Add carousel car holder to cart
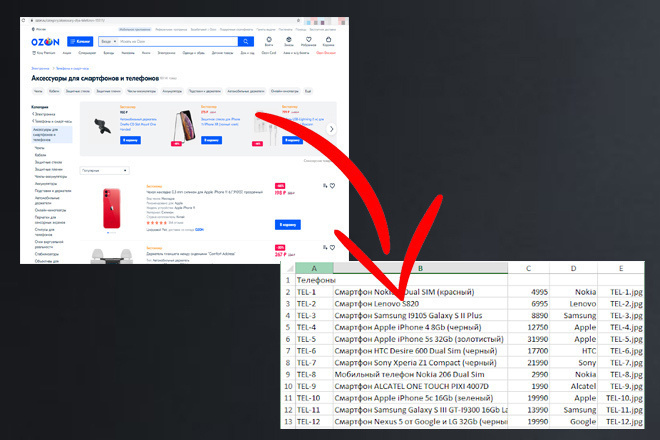 pyautogui.click(x=130, y=140)
